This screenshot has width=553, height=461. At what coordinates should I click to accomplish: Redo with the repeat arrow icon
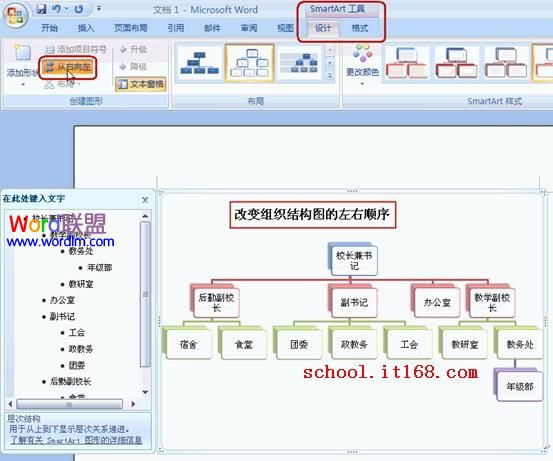(x=79, y=9)
